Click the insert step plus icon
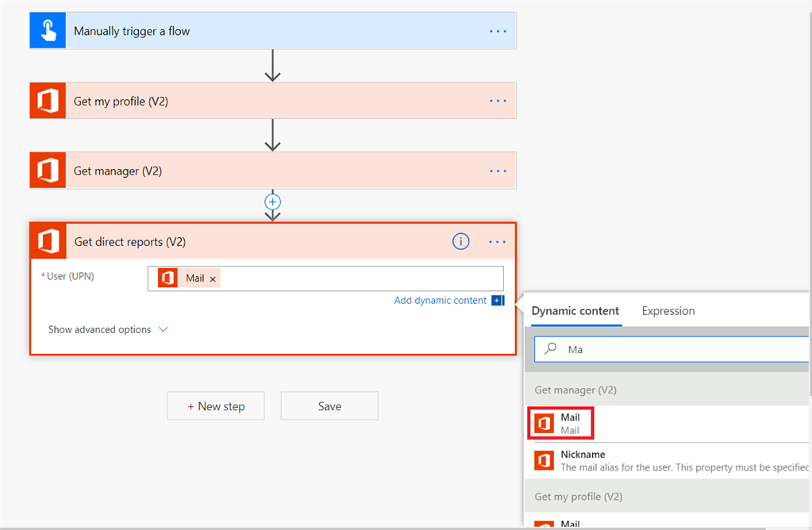 (x=273, y=202)
